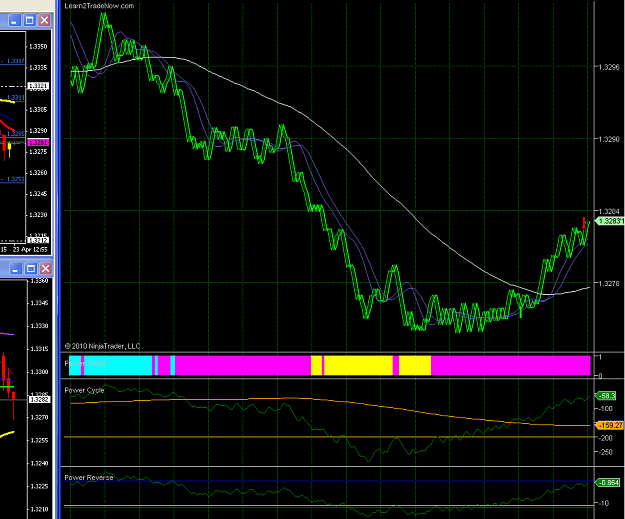Click the orange -159.27 value marker
This screenshot has height=519, width=625.
click(x=609, y=425)
